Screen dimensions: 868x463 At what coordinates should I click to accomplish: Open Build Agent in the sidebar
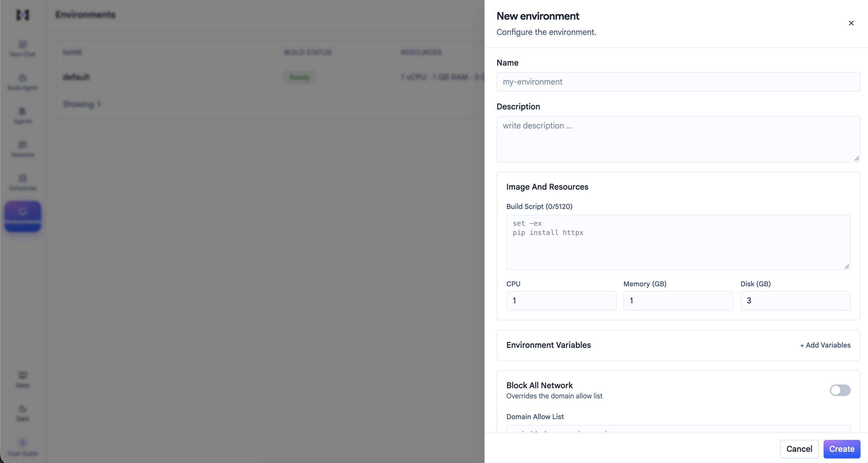(x=22, y=82)
